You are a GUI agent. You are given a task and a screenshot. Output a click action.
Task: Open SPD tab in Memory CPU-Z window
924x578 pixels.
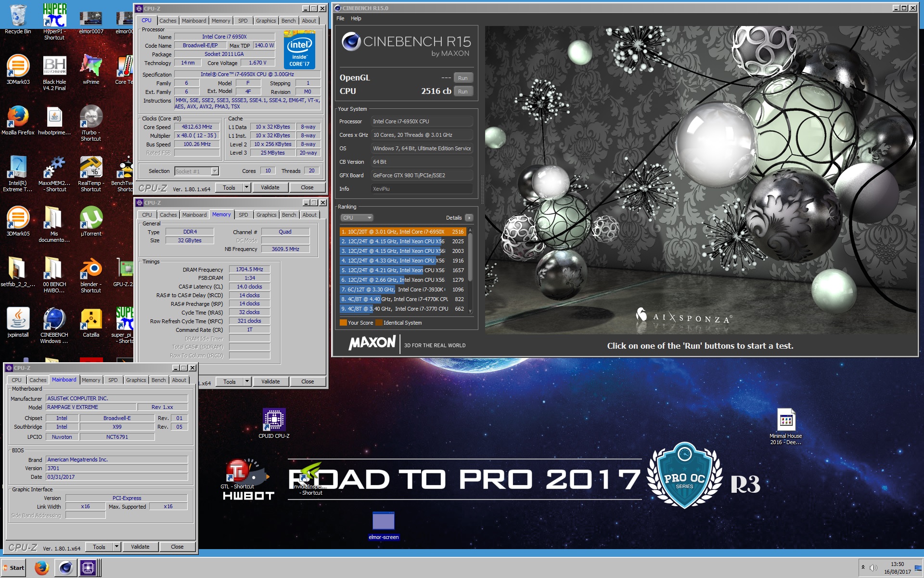coord(244,215)
